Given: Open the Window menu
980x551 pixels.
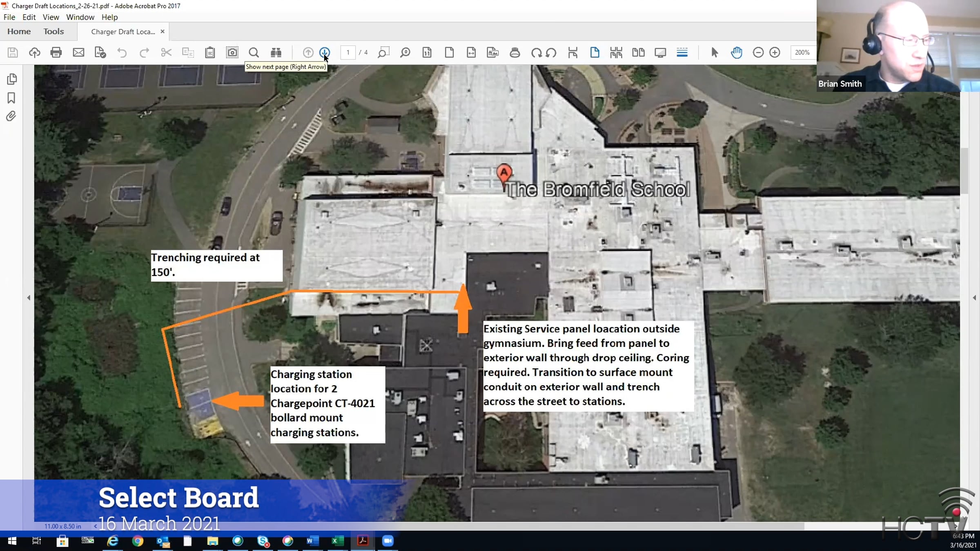Looking at the screenshot, I should (80, 17).
